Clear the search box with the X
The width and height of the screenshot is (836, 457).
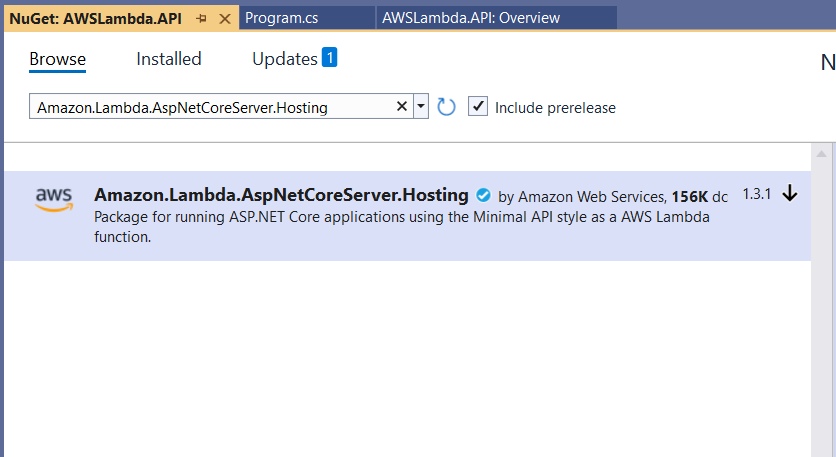coord(402,107)
